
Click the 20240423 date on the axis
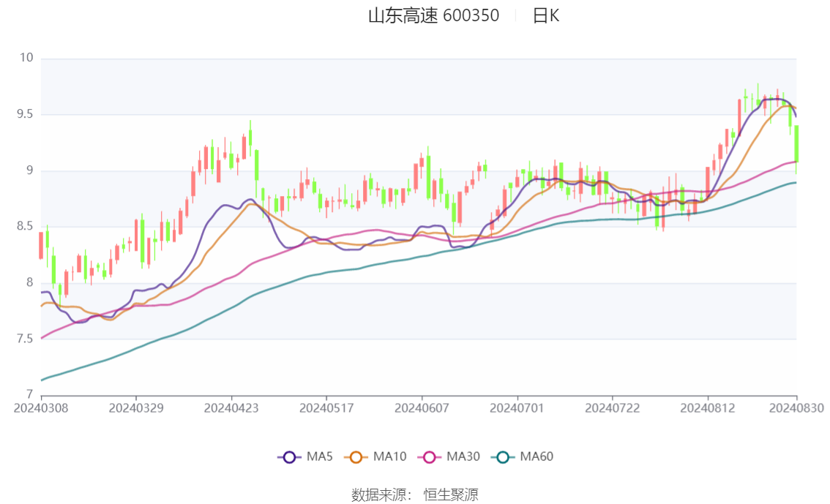[231, 408]
